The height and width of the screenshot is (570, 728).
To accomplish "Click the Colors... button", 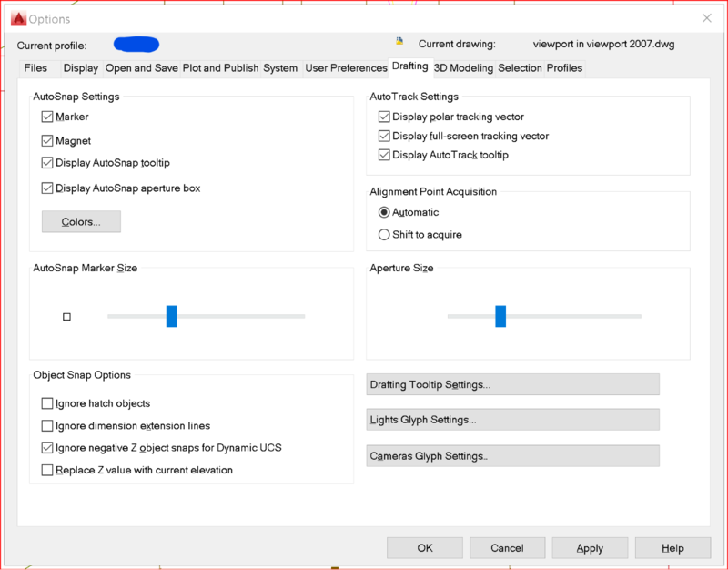I will [x=81, y=222].
